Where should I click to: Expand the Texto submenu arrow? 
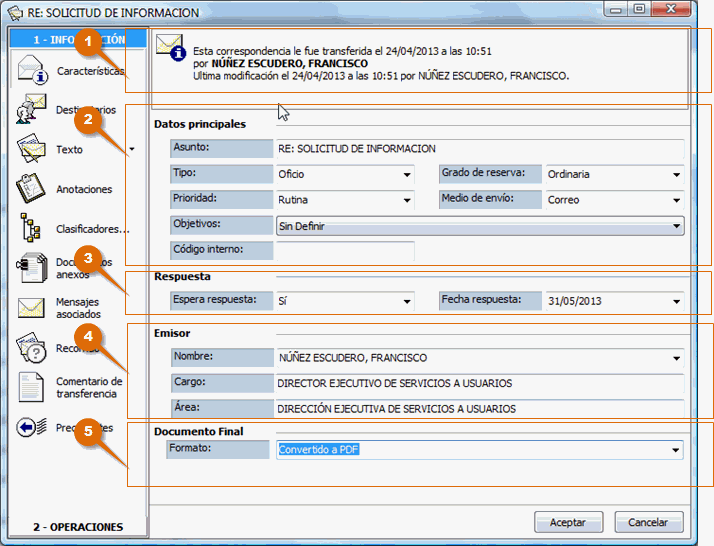point(132,149)
